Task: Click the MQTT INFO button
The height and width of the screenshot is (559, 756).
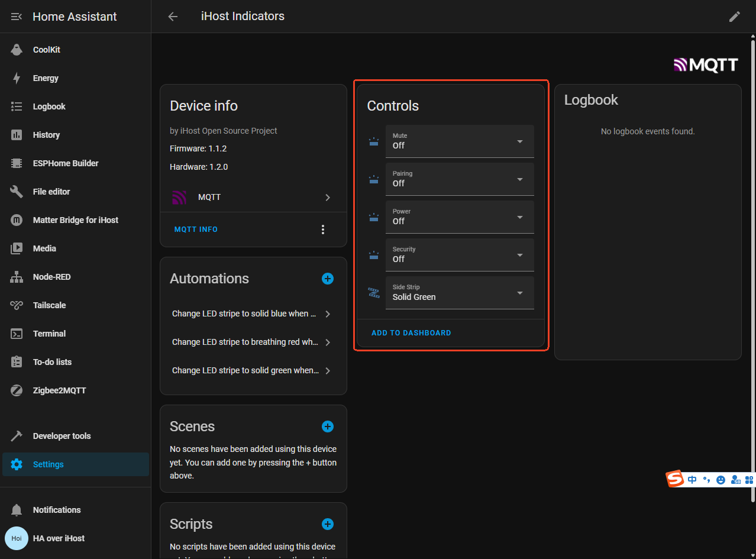Action: click(196, 230)
